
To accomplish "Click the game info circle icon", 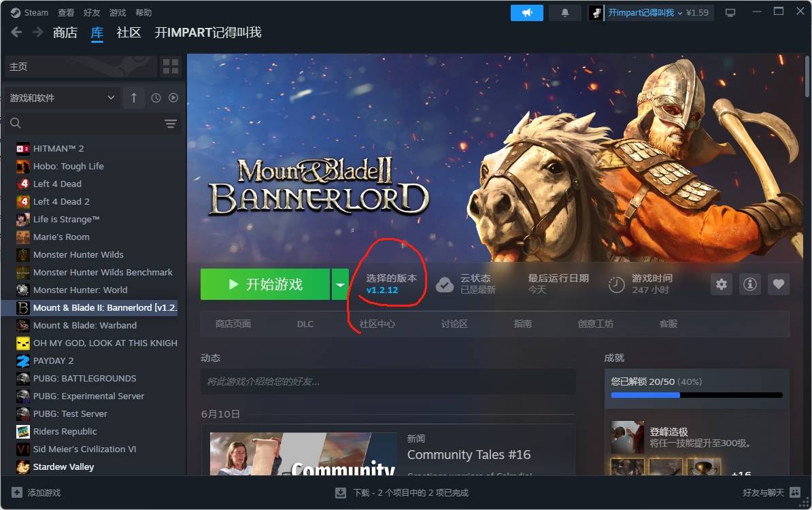I will coord(750,284).
